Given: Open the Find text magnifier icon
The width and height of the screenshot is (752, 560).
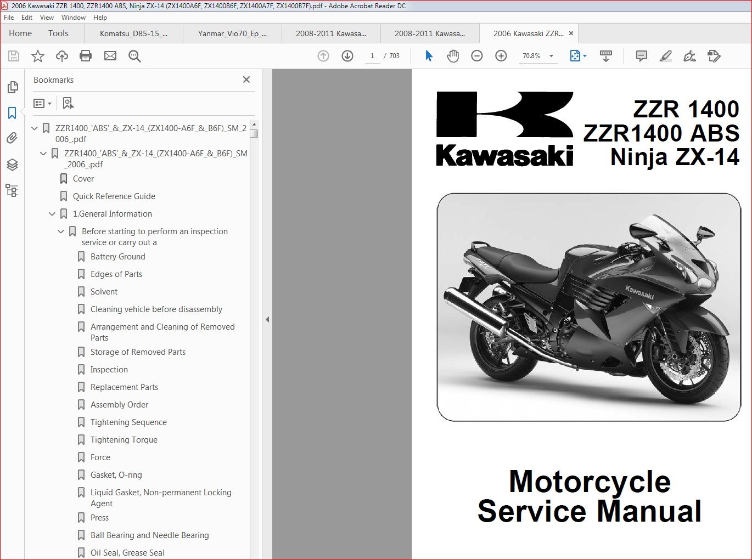Looking at the screenshot, I should point(134,56).
